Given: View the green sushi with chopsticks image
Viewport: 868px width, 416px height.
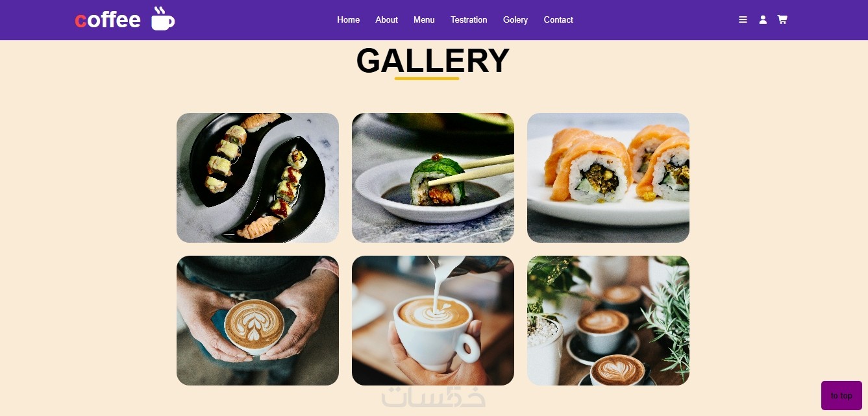Looking at the screenshot, I should point(433,178).
